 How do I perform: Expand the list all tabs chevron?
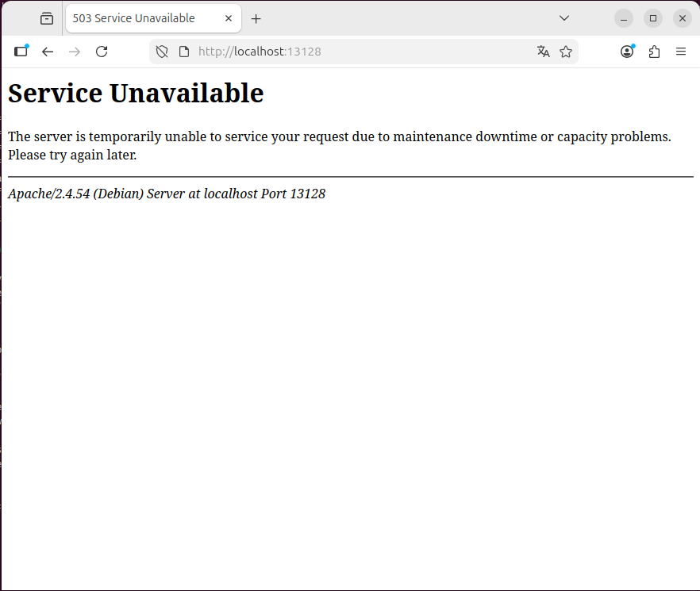click(564, 18)
